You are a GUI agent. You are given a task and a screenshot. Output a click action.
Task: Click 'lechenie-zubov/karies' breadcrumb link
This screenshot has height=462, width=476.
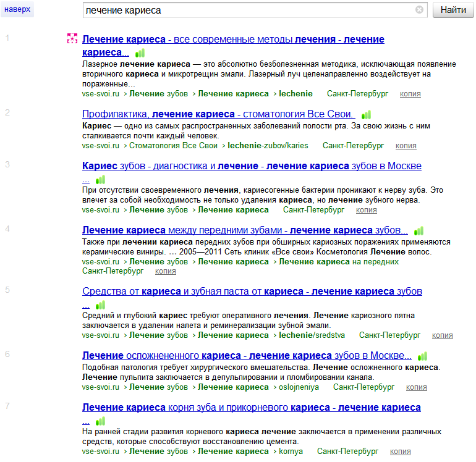268,146
